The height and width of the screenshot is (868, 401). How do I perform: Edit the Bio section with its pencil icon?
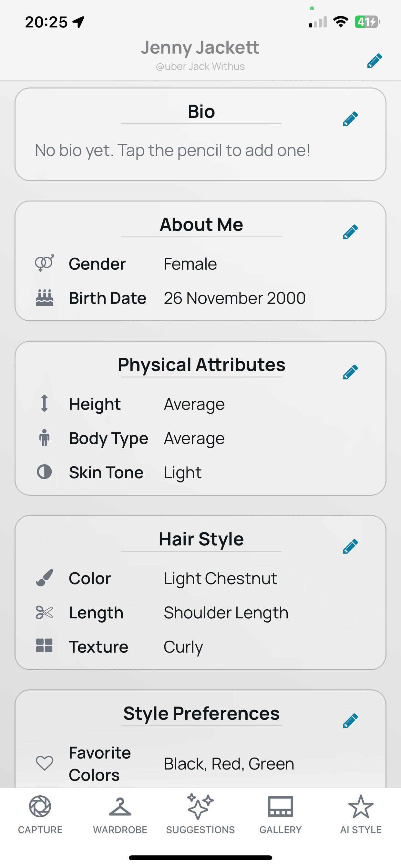[x=350, y=119]
